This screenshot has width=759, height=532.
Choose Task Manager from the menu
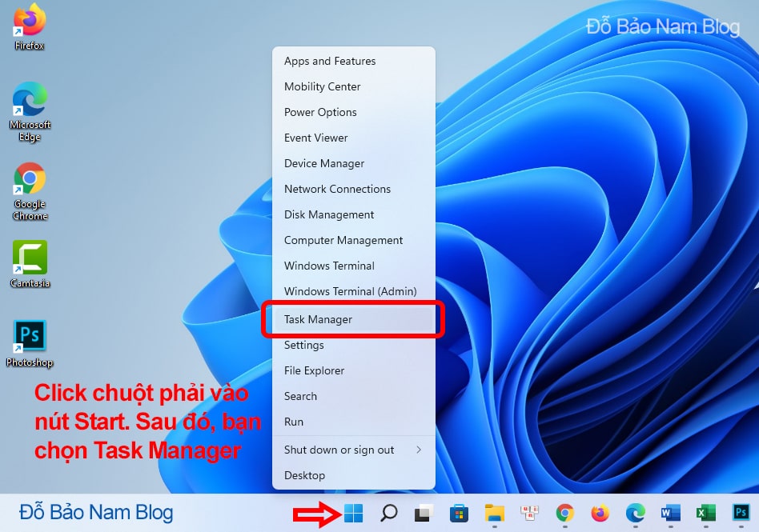pos(354,319)
